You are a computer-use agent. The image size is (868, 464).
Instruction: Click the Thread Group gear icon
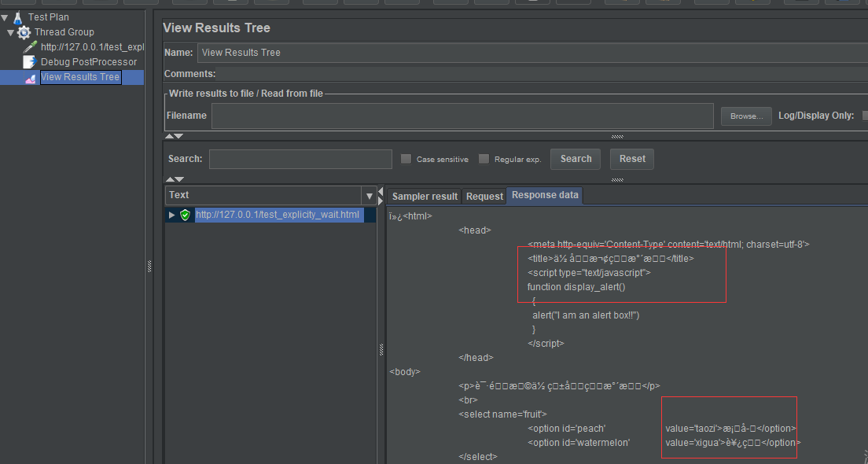24,32
